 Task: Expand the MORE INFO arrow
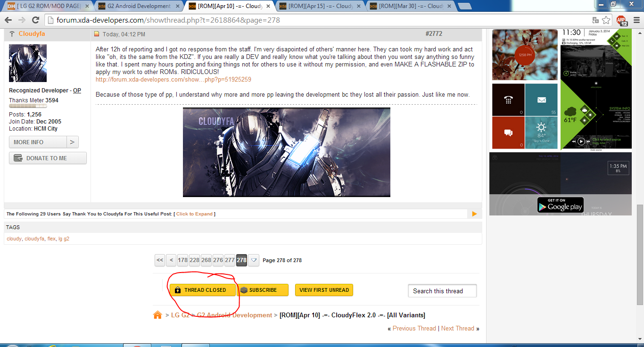(x=72, y=142)
